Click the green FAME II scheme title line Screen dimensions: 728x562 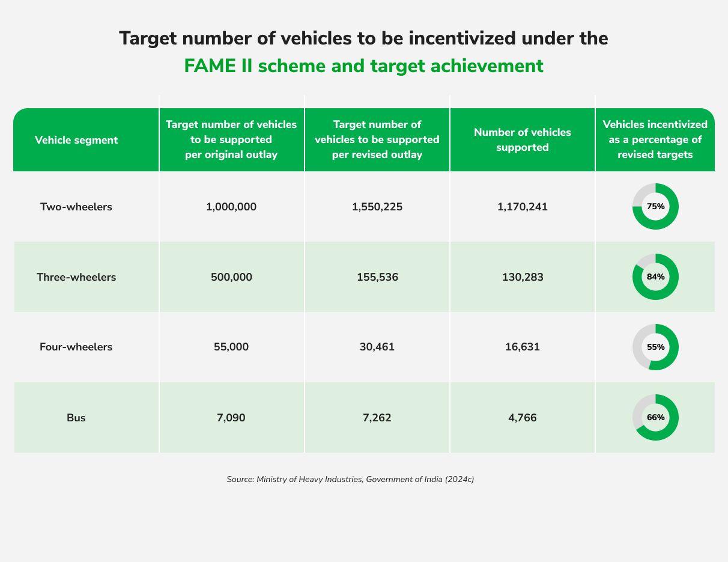[x=363, y=66]
